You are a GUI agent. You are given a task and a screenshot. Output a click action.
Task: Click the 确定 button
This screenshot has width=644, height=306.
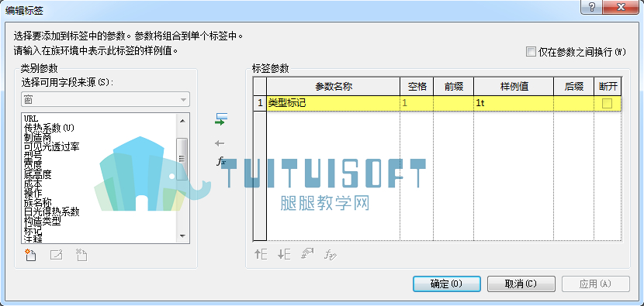point(446,284)
